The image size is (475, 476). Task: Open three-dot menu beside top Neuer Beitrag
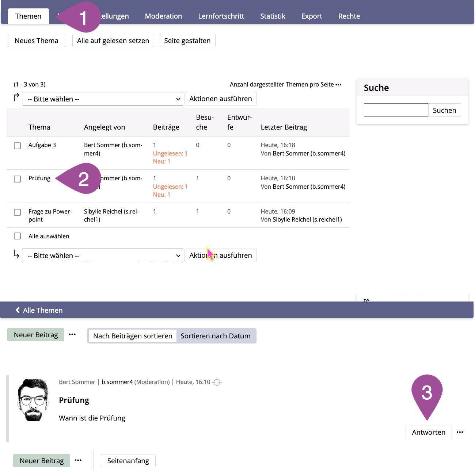(72, 334)
